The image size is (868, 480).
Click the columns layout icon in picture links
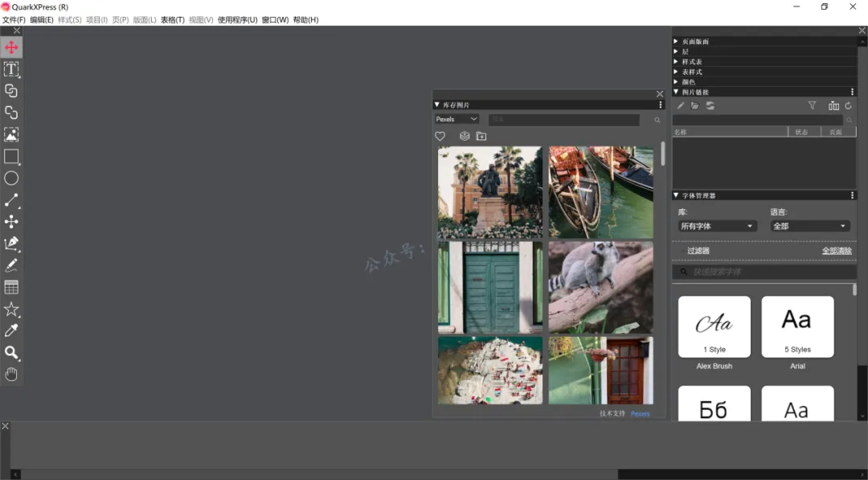[833, 106]
